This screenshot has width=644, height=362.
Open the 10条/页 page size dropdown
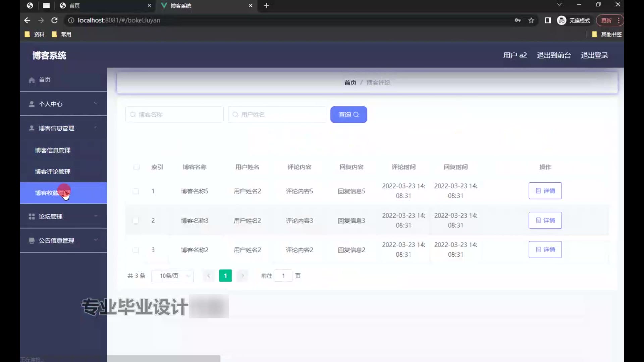[x=172, y=276]
